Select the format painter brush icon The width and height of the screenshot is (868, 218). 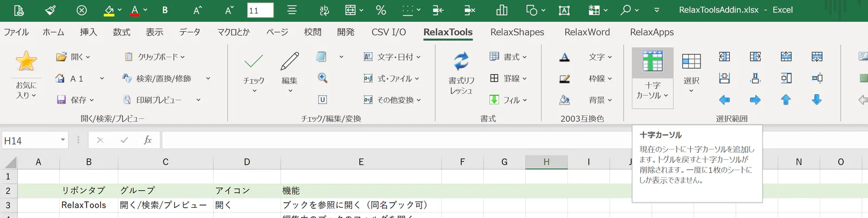[50, 10]
